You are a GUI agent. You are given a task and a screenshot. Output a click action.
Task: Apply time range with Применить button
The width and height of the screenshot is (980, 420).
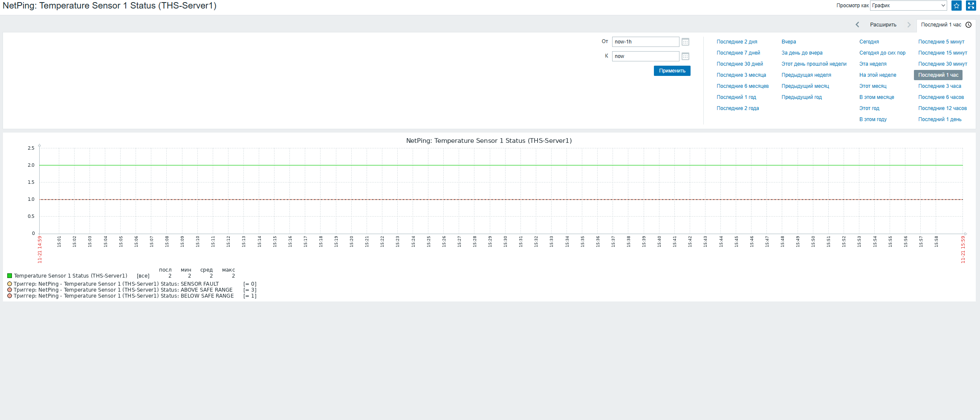(x=672, y=71)
